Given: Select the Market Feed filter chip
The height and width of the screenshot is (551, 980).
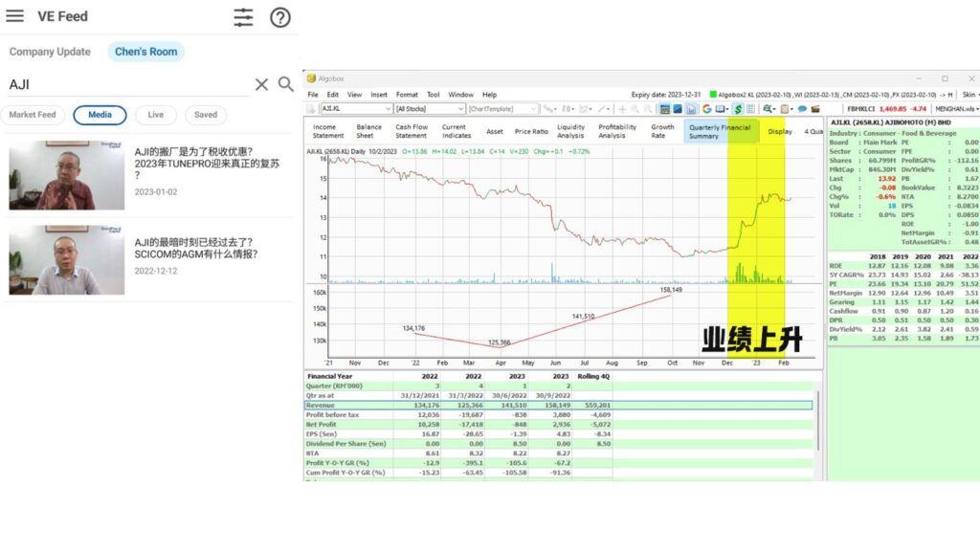Looking at the screenshot, I should pyautogui.click(x=33, y=115).
